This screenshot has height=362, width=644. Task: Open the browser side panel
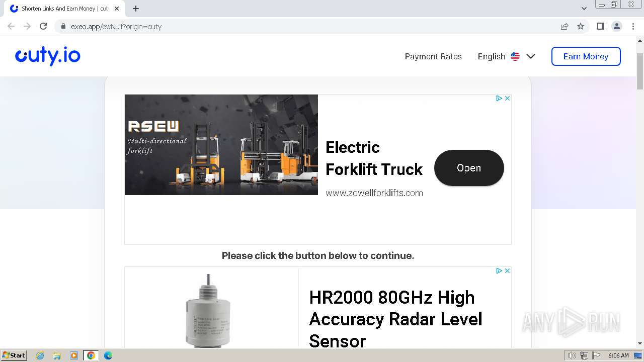click(600, 26)
